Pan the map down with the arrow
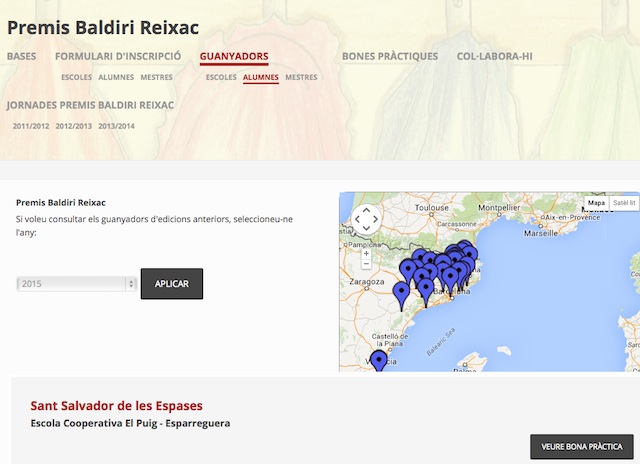640x464 pixels. click(366, 230)
